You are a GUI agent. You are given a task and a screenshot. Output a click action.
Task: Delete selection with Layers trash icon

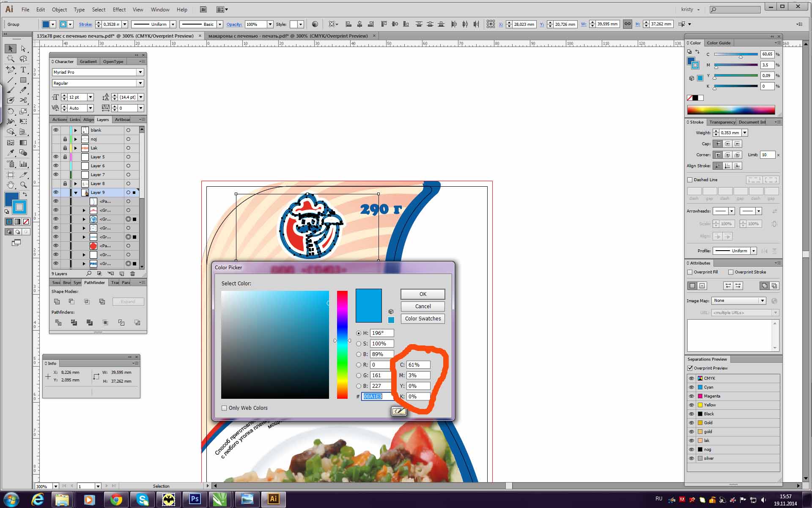(x=132, y=274)
